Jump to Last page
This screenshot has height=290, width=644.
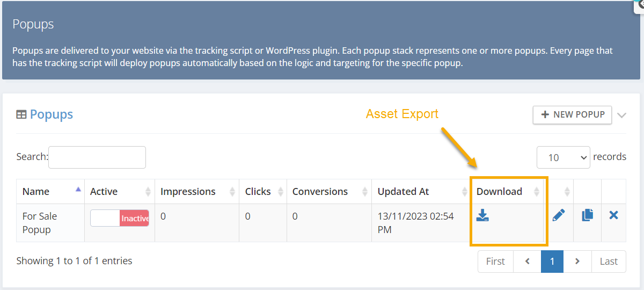coord(609,262)
